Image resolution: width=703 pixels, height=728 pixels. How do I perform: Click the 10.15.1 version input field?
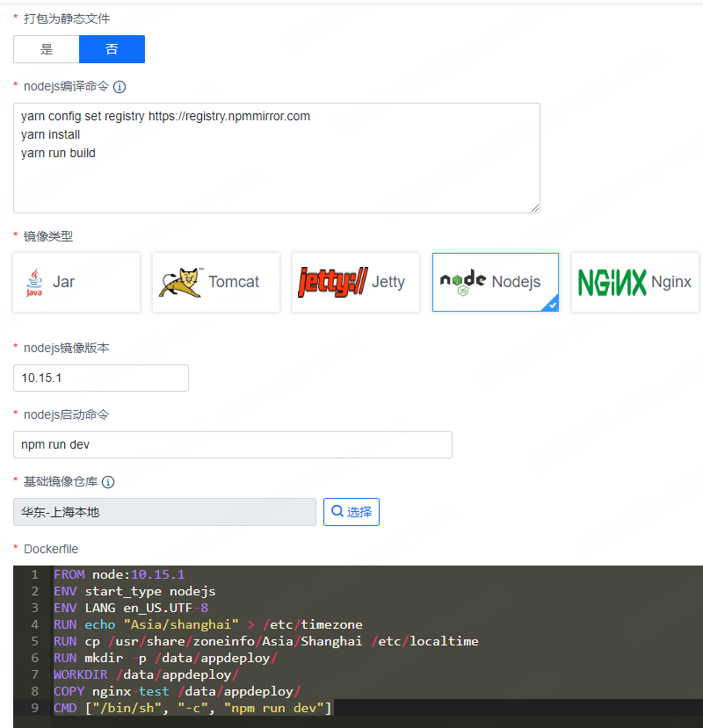pyautogui.click(x=100, y=378)
